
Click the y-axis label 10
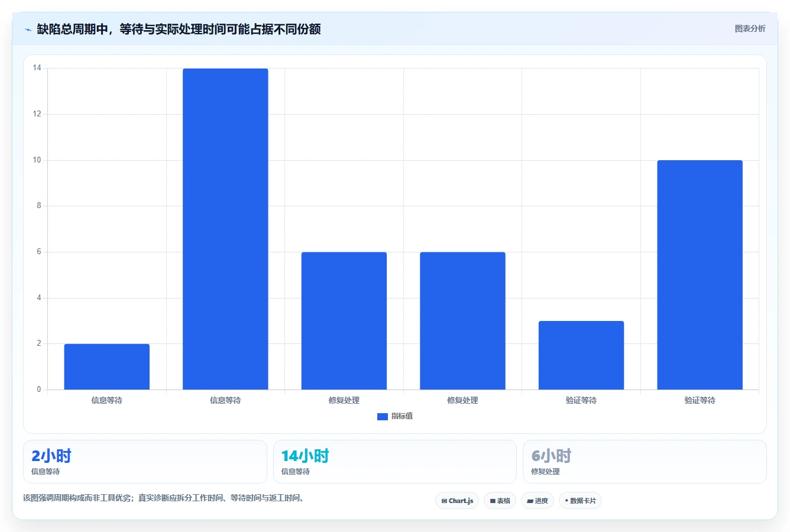point(37,160)
